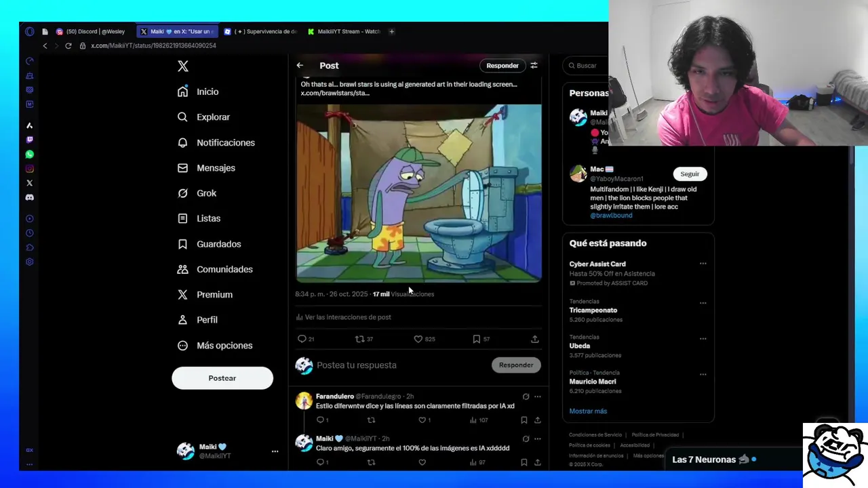The width and height of the screenshot is (868, 488).
Task: Open Comunidades in X navigation
Action: pos(215,269)
